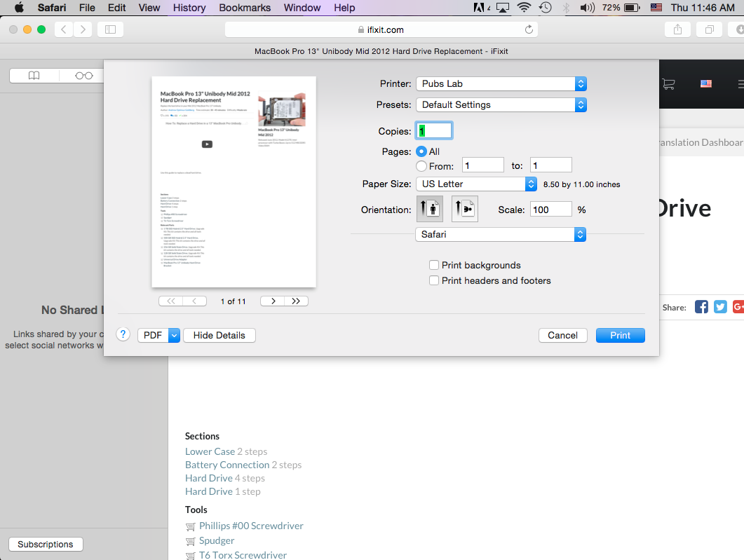Open the Window menu
This screenshot has height=560, width=744.
tap(302, 8)
